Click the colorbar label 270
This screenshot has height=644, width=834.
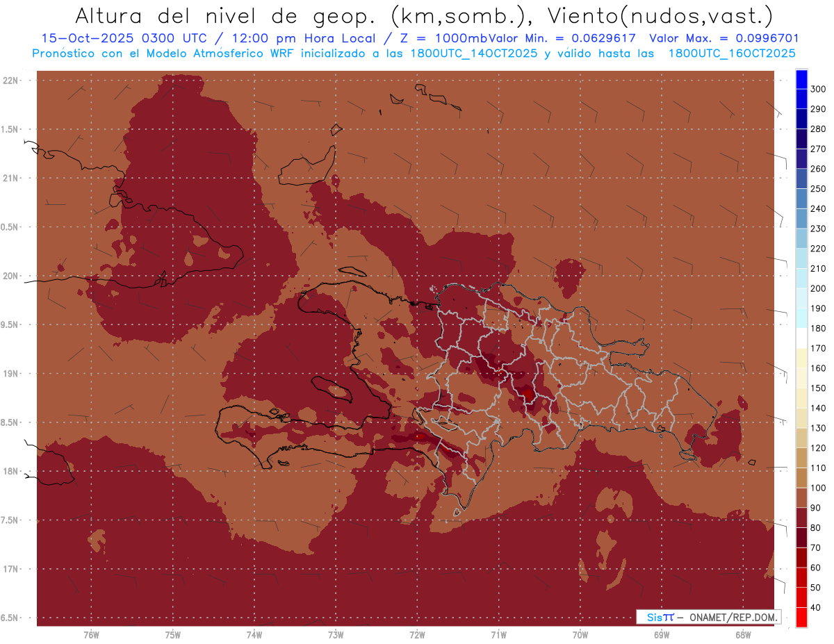click(818, 149)
